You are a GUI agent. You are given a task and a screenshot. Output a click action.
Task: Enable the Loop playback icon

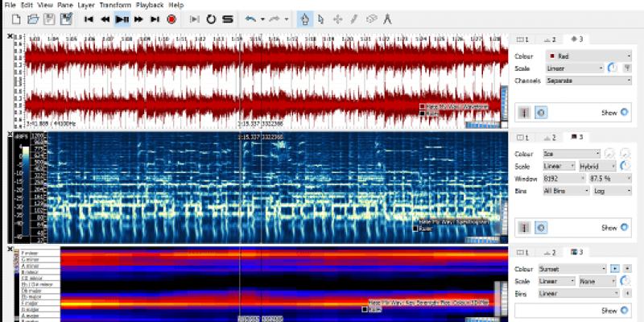point(211,19)
